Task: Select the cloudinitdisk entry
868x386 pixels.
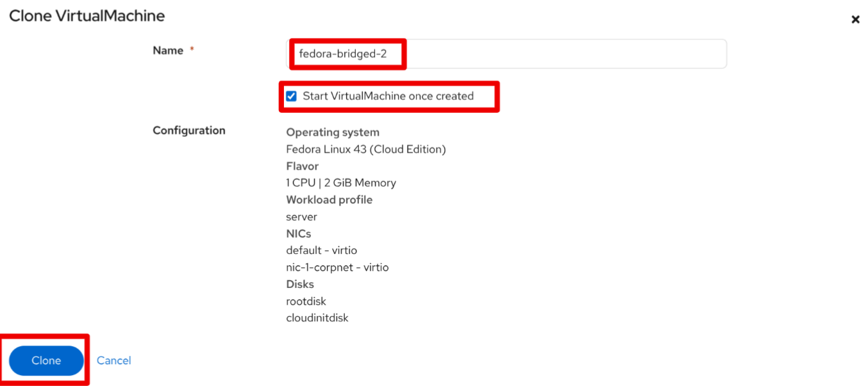Action: pos(317,317)
